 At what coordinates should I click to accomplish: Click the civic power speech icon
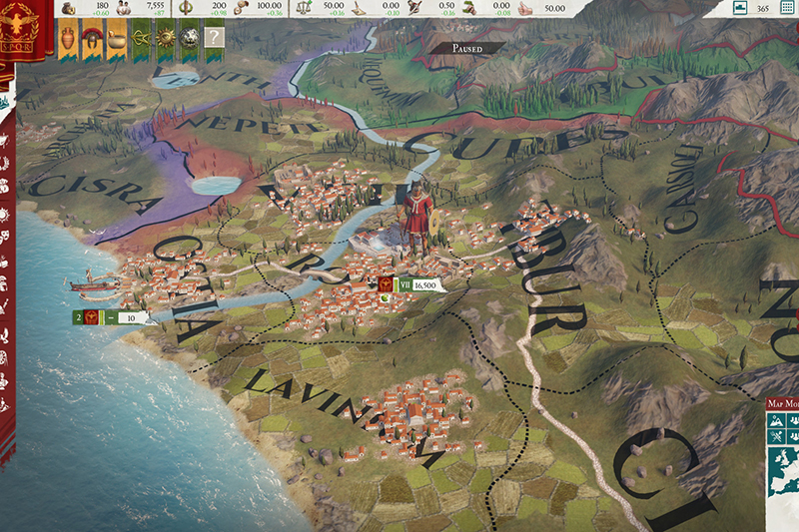pyautogui.click(x=241, y=8)
